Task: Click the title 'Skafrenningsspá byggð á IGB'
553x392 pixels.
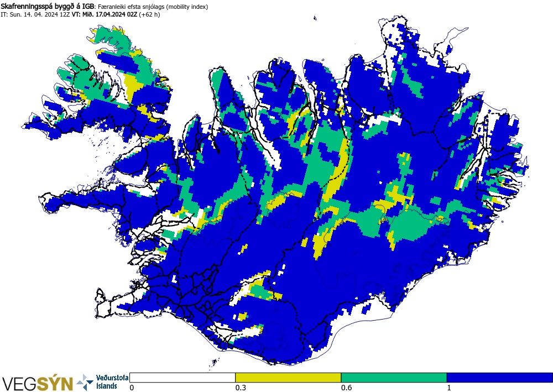Action: pyautogui.click(x=48, y=6)
